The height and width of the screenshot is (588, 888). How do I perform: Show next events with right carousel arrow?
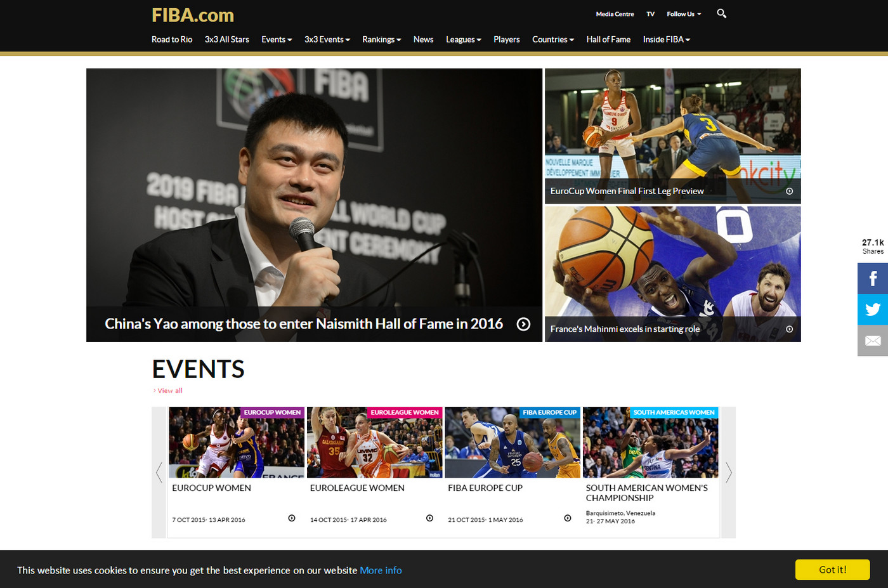pyautogui.click(x=729, y=473)
